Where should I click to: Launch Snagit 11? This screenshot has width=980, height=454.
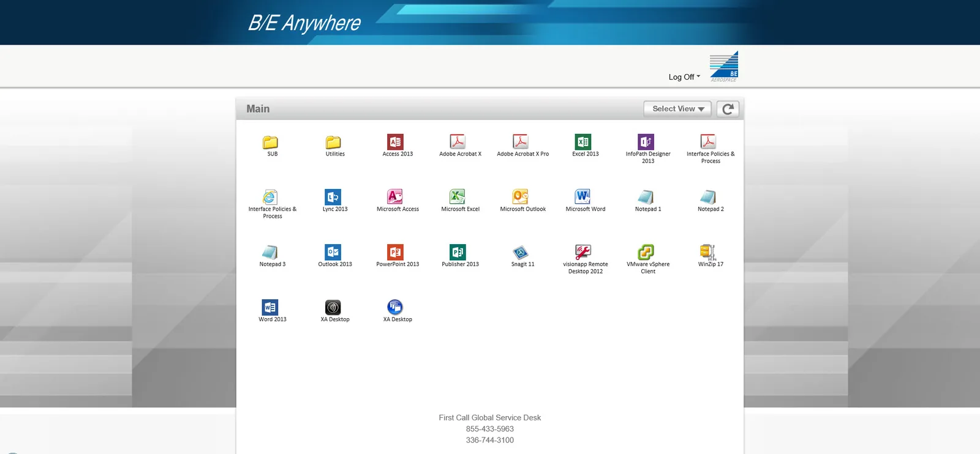coord(521,252)
